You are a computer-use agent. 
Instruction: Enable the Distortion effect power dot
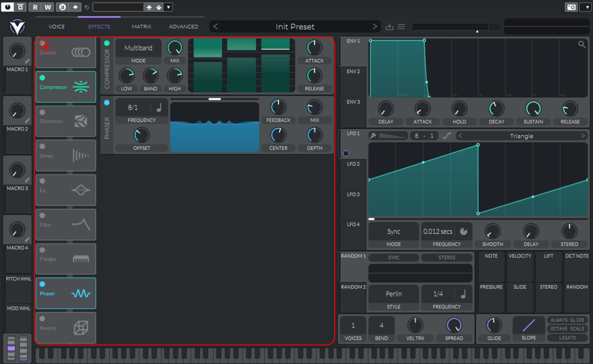coord(42,112)
